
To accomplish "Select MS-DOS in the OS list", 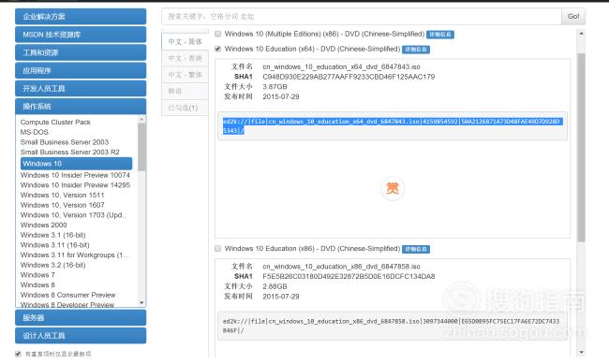I will pos(34,132).
